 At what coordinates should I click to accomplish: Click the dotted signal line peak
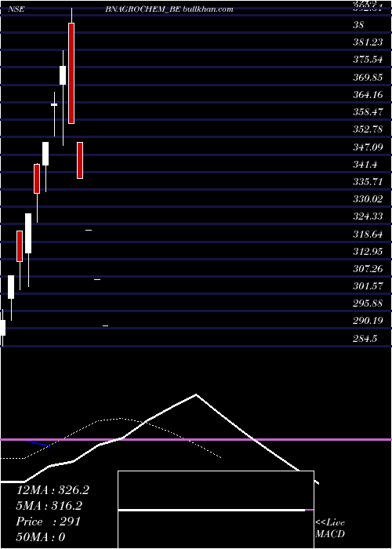pyautogui.click(x=121, y=418)
